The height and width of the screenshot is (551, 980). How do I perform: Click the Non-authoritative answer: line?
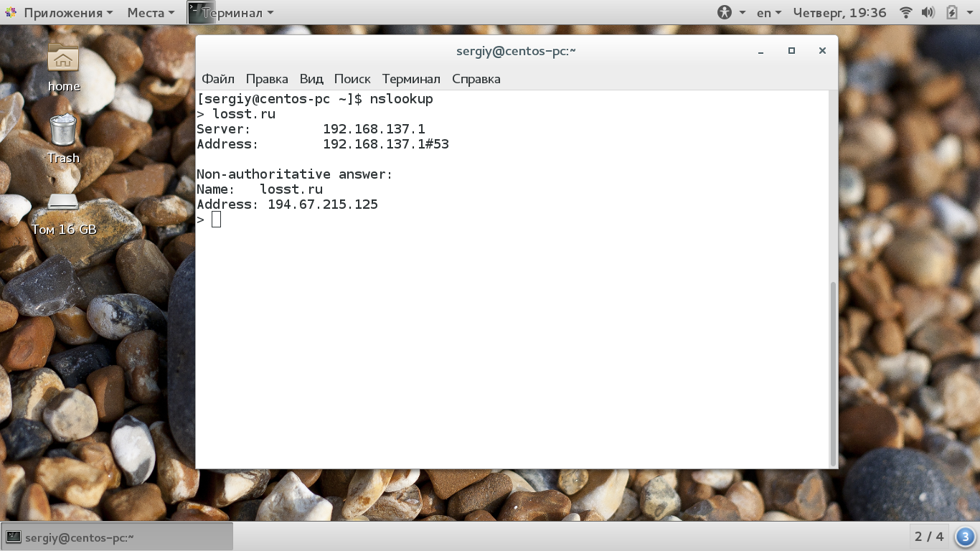click(x=295, y=174)
